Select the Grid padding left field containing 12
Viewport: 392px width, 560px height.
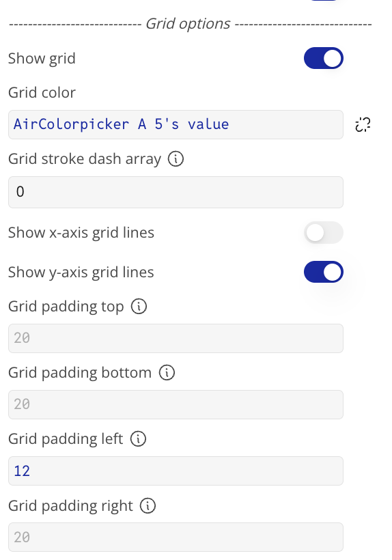pos(176,471)
